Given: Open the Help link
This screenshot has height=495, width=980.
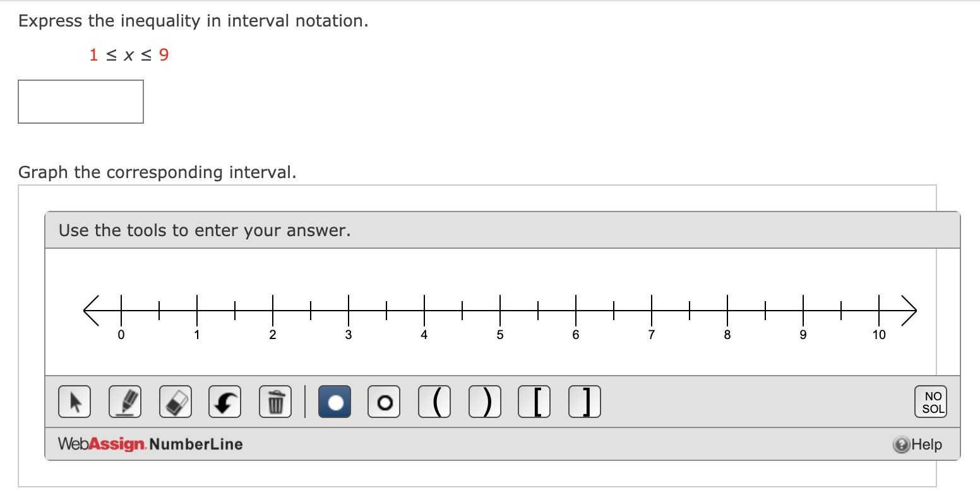Looking at the screenshot, I should click(919, 444).
